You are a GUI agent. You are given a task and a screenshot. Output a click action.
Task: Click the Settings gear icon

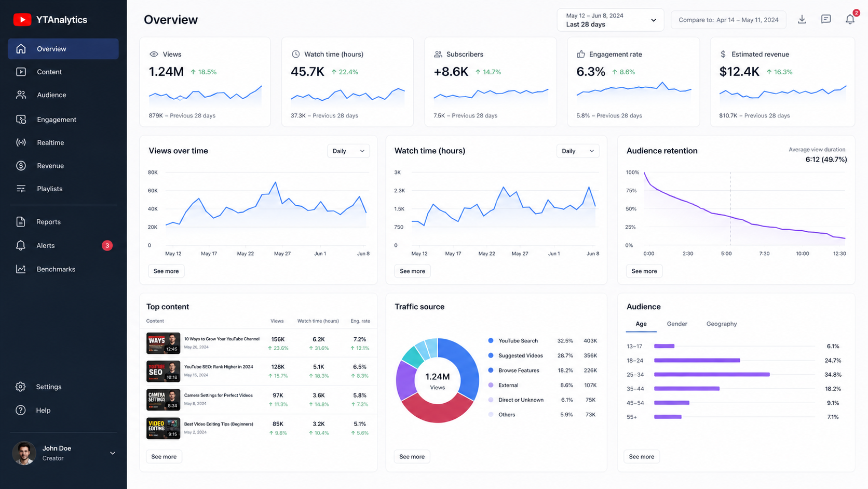click(x=20, y=387)
